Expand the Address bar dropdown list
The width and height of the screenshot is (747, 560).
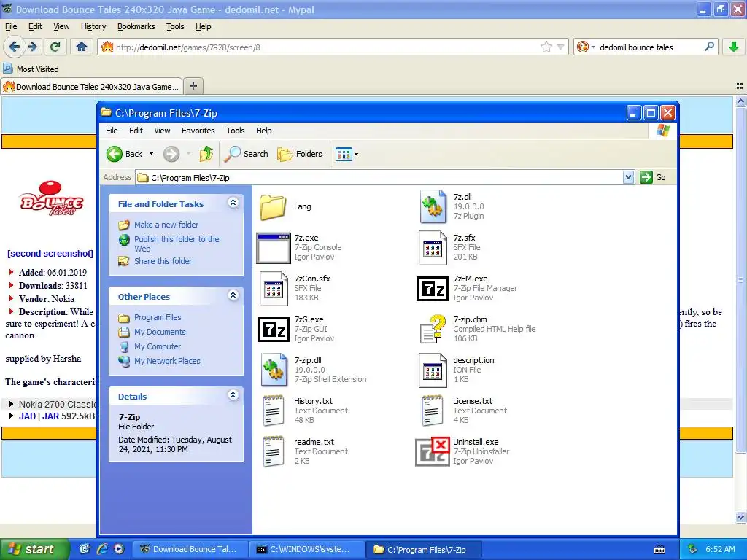(628, 178)
